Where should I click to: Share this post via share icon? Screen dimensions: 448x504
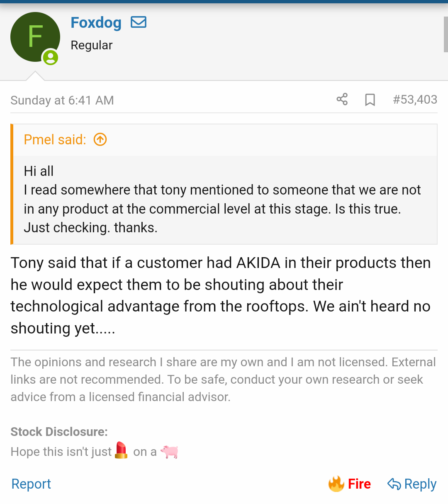tap(342, 100)
